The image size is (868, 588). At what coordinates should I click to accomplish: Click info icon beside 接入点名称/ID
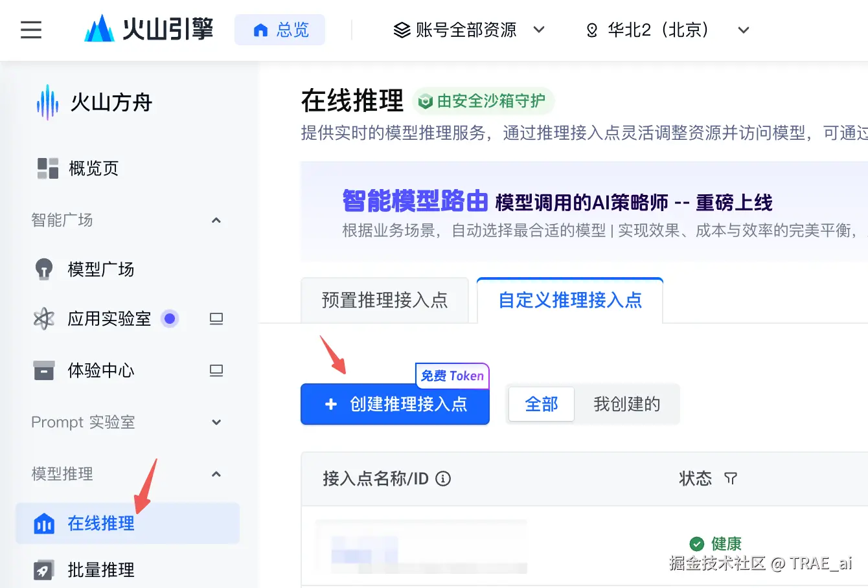click(443, 479)
